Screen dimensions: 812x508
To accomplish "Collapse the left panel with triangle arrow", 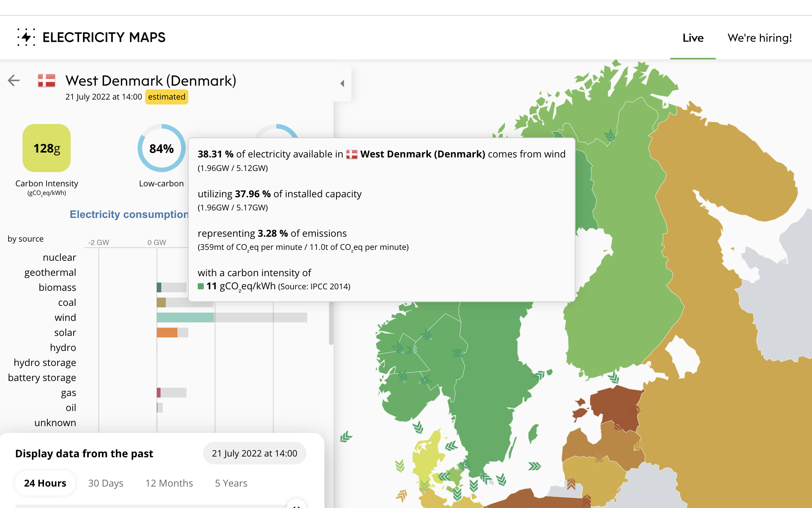I will [342, 83].
